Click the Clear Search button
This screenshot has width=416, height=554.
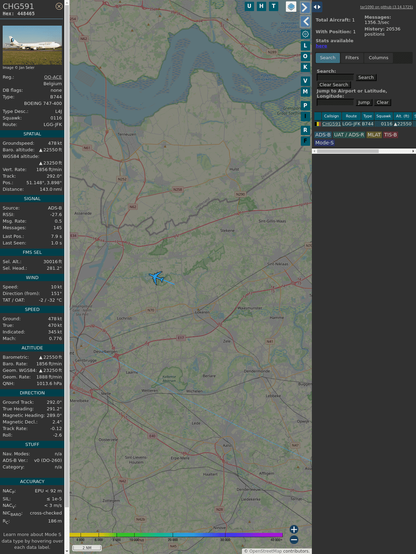334,85
